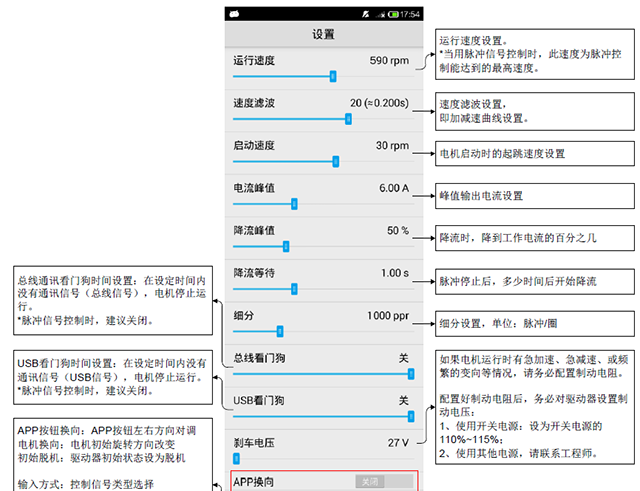Toggle the APP换向 switch
The height and width of the screenshot is (491, 640).
coord(384,482)
